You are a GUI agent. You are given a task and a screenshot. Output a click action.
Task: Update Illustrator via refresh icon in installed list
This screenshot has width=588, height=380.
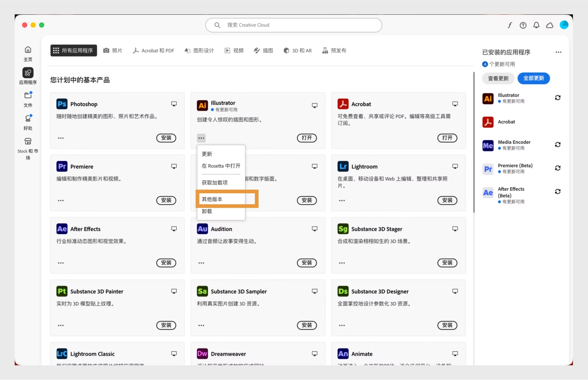tap(558, 98)
